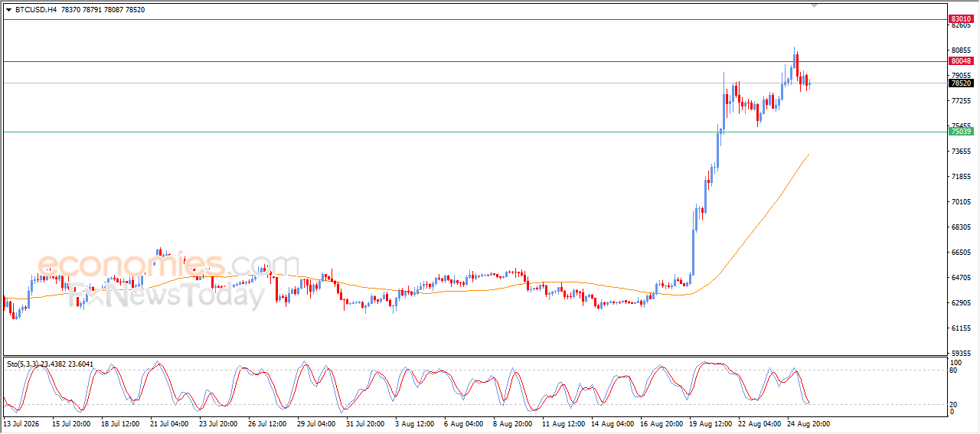Click the red resistance line at 80048

pyautogui.click(x=475, y=61)
